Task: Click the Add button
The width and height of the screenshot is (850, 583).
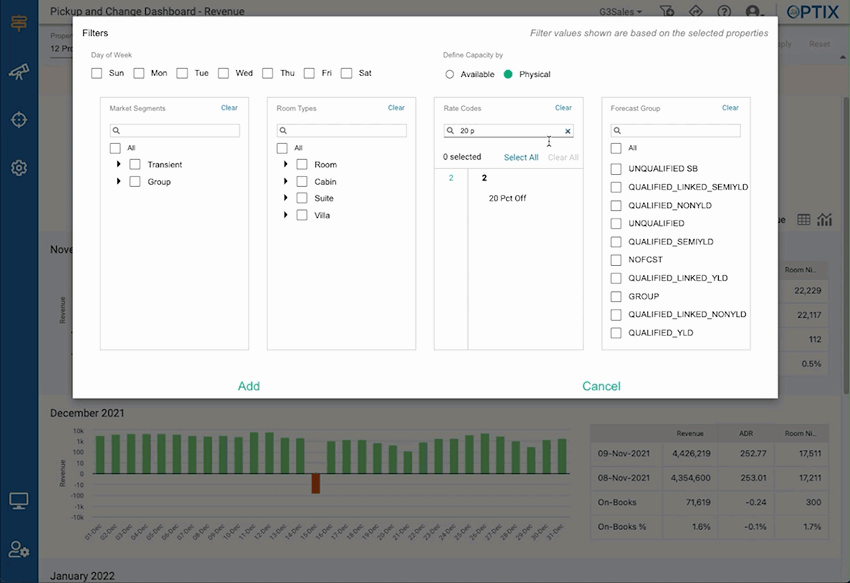Action: pos(249,386)
